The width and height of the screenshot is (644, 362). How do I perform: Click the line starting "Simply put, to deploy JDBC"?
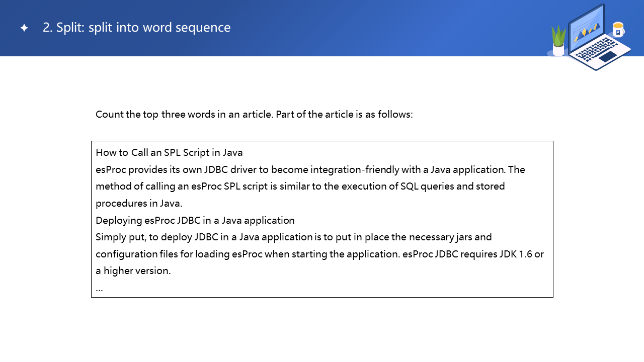(x=294, y=237)
